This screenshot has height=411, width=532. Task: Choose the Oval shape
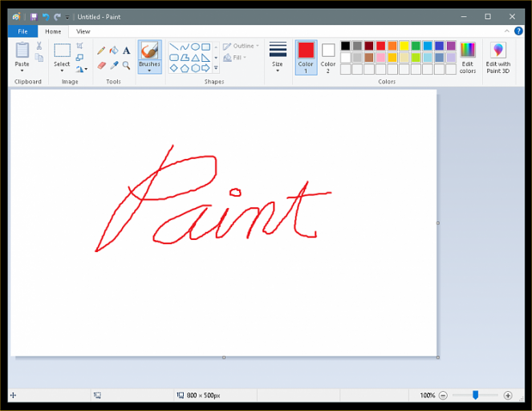[x=196, y=47]
